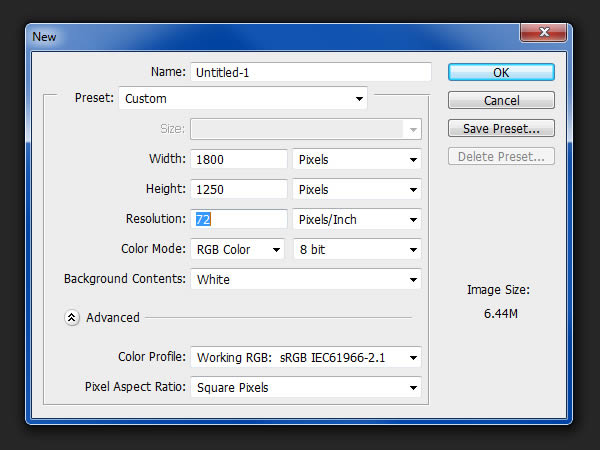
Task: Click the 6.44M image size value
Action: pos(501,314)
